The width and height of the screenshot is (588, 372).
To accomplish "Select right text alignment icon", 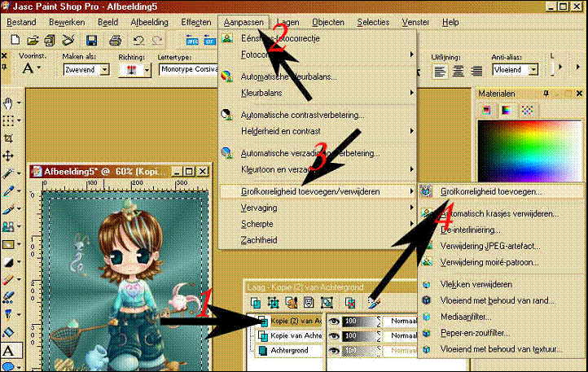I will click(476, 71).
